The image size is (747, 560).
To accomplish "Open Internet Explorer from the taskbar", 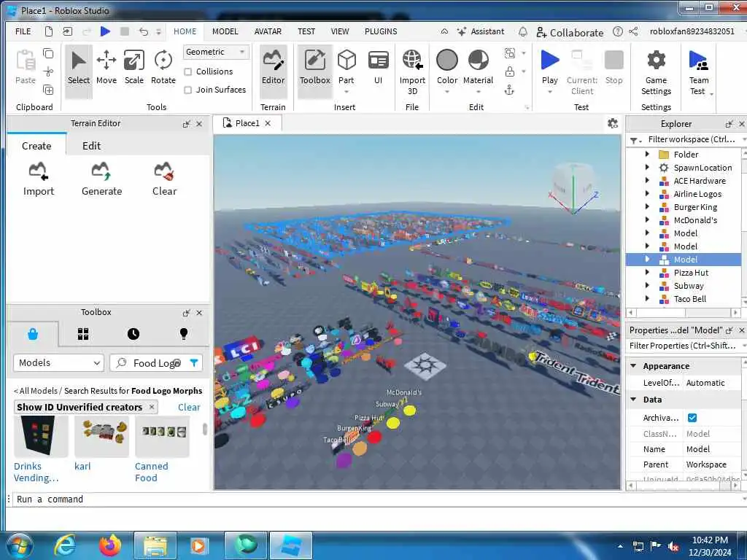I will (65, 545).
